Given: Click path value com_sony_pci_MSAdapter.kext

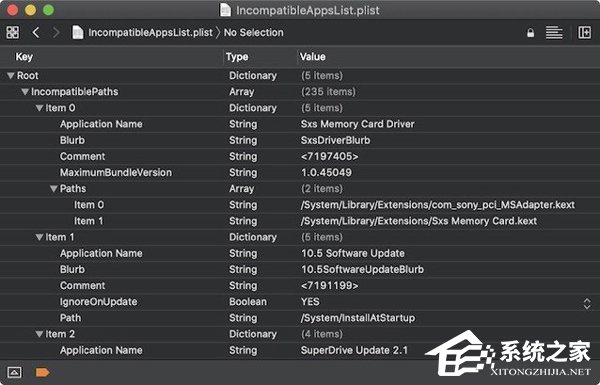Looking at the screenshot, I should (438, 205).
